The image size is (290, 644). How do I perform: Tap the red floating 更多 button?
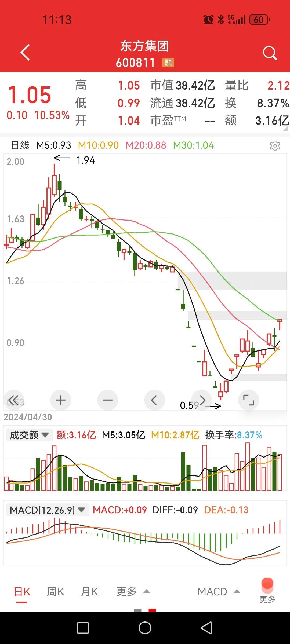click(267, 590)
